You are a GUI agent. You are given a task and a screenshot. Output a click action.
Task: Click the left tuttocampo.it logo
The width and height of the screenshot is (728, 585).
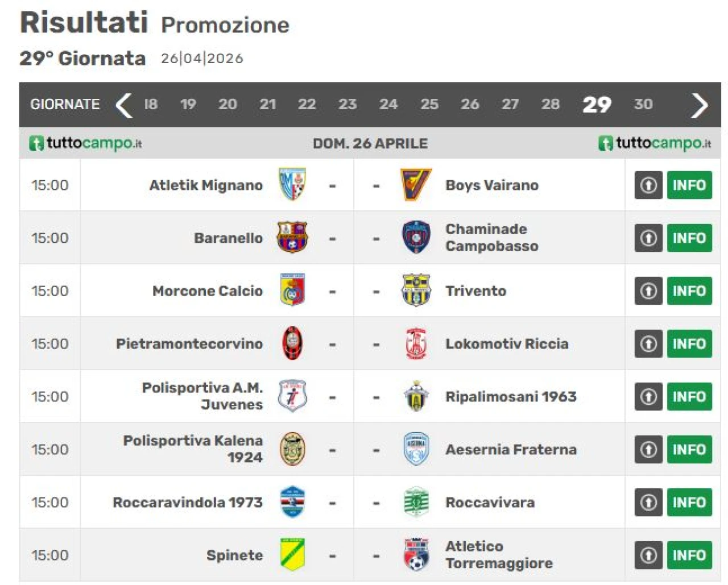pos(85,143)
